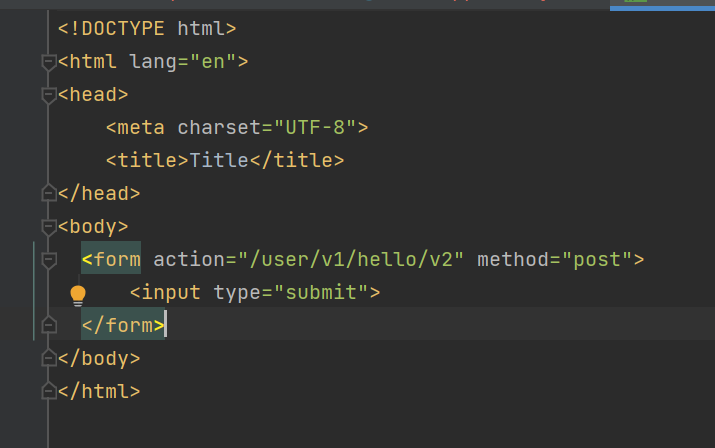Click the meta charset "UTF-8" value

[315, 127]
